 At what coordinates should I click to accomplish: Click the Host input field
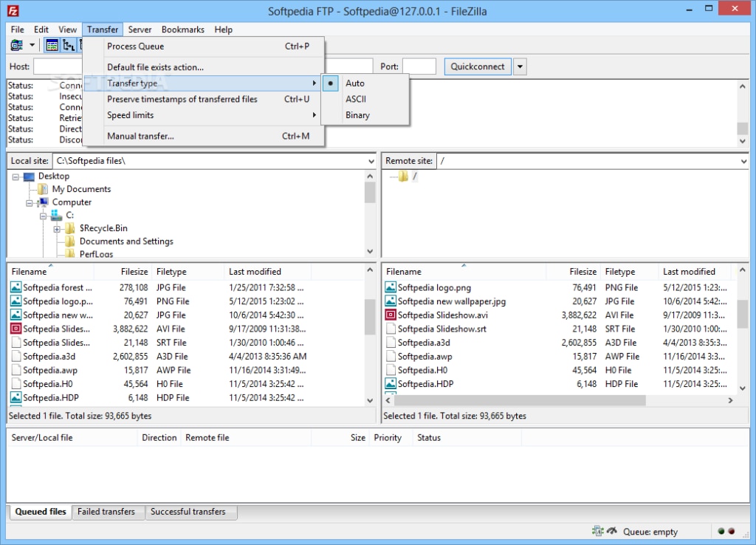point(58,66)
